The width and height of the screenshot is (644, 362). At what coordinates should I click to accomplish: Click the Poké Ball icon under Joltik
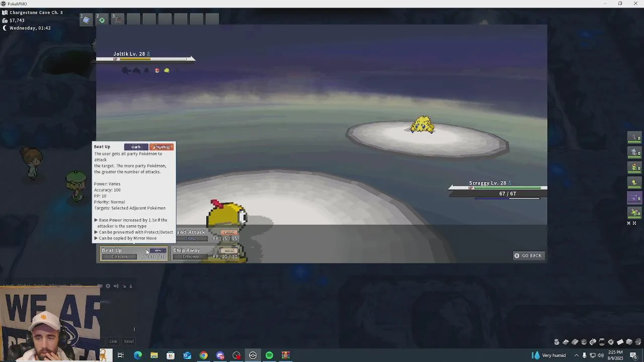157,70
